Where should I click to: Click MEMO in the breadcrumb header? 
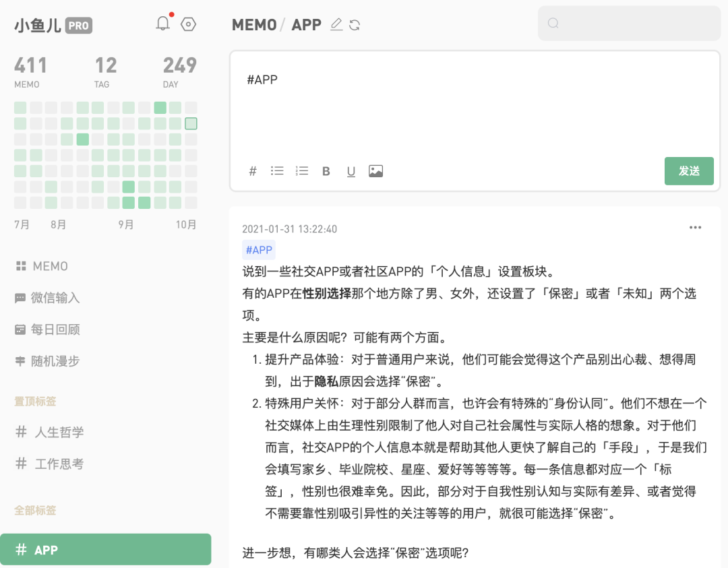tap(254, 25)
